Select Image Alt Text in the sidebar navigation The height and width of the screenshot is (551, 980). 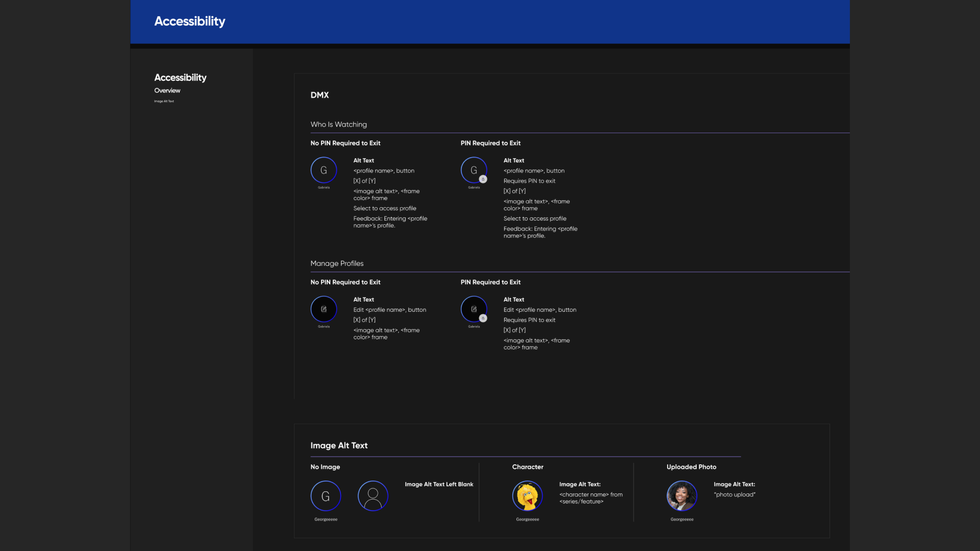tap(164, 101)
